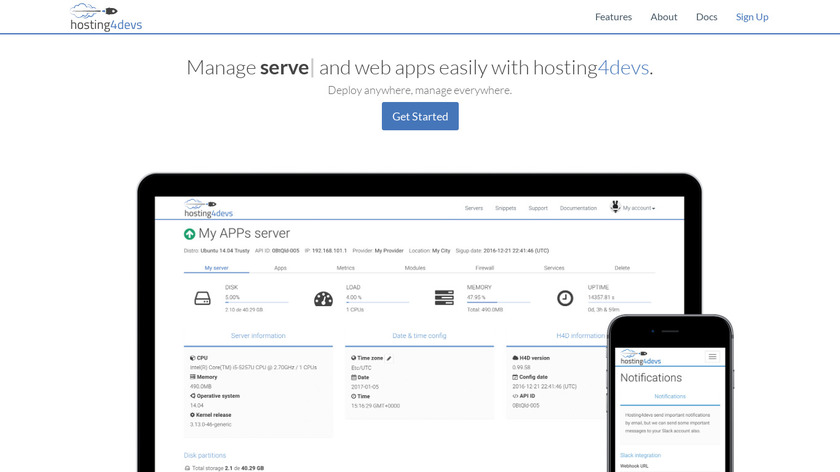Screen dimensions: 840x472
Task: Click the account avatar icon in the mockup
Action: tap(615, 208)
